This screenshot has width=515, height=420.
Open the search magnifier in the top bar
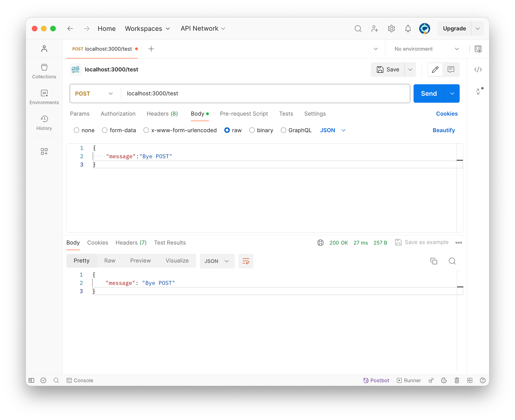coord(358,29)
